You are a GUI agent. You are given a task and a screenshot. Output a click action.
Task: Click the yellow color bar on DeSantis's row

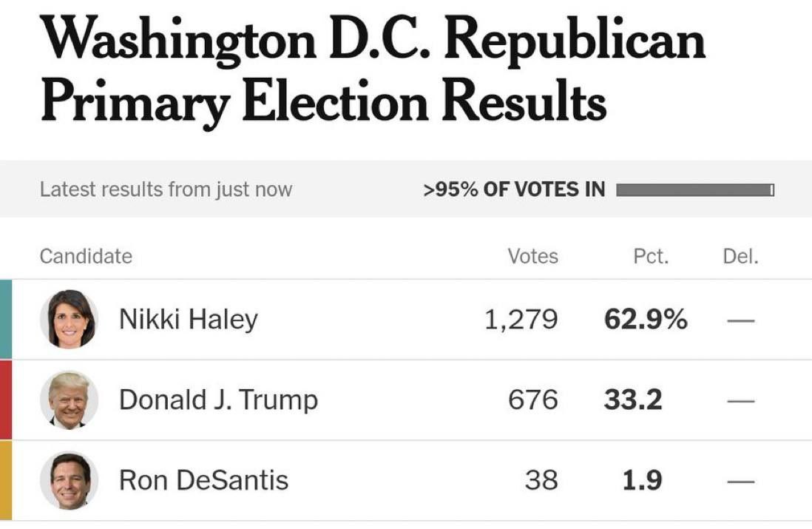[5, 481]
